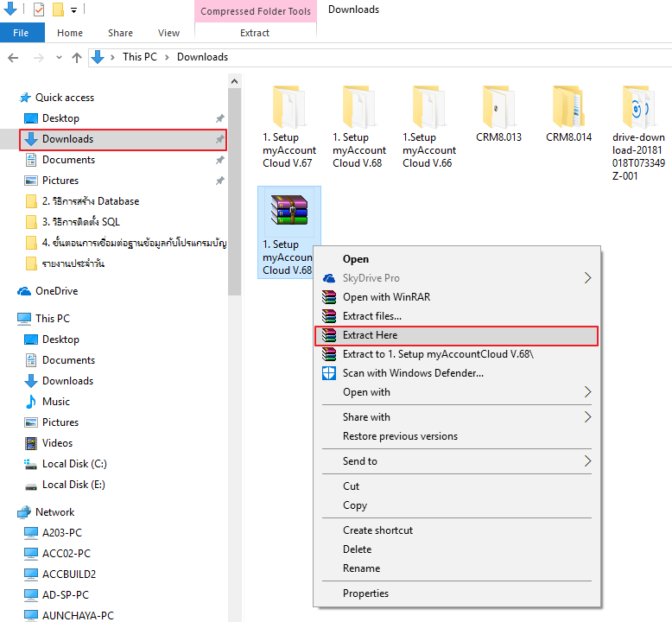Viewport: 672px width, 622px height.
Task: Choose Extract files... in the context menu
Action: coord(457,316)
